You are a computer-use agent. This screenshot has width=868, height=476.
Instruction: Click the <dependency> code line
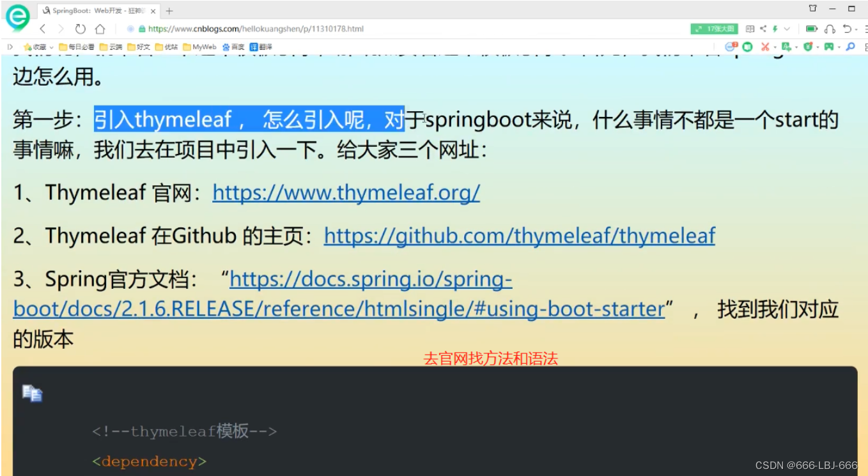(149, 461)
